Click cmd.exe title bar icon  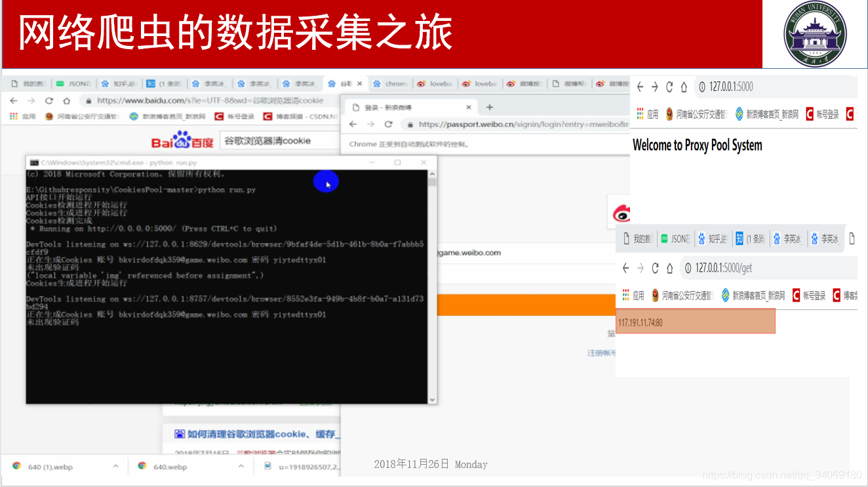pos(34,163)
